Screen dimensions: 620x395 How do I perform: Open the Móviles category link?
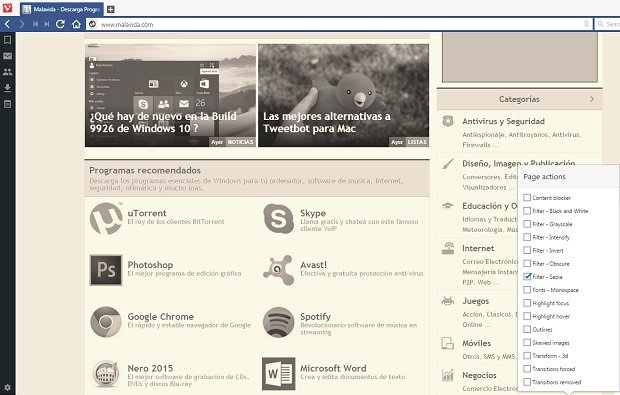[x=476, y=343]
